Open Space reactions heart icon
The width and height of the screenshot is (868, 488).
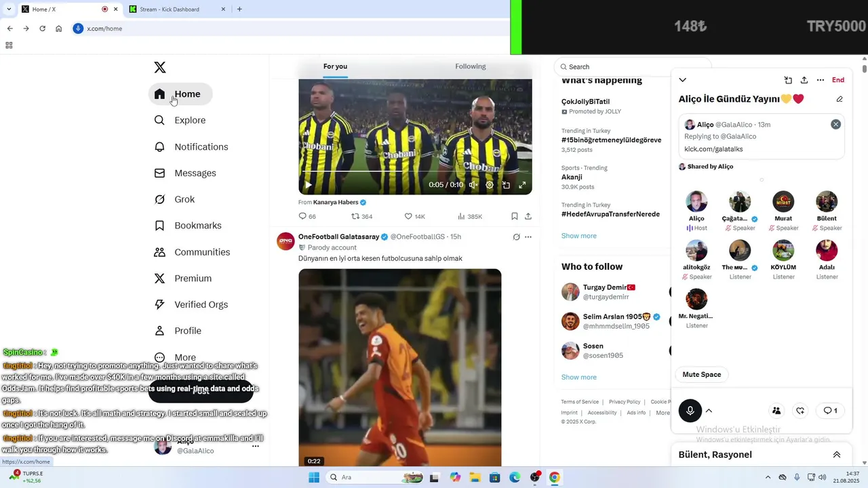(800, 411)
